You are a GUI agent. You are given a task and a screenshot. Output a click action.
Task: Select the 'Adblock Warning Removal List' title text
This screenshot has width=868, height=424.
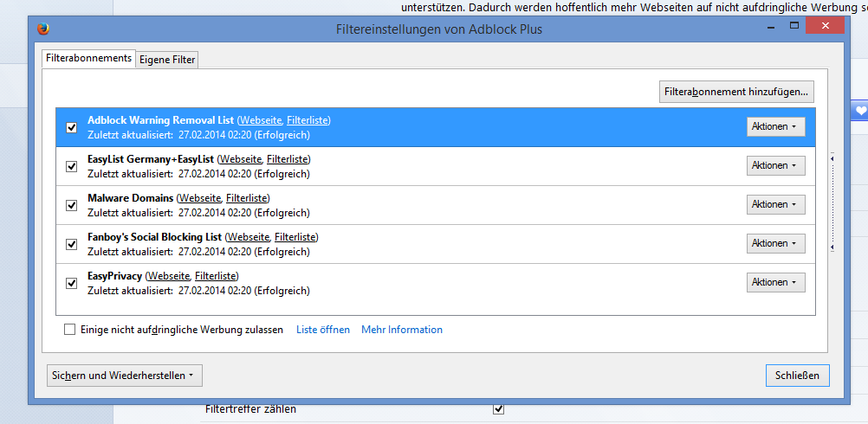[x=161, y=120]
